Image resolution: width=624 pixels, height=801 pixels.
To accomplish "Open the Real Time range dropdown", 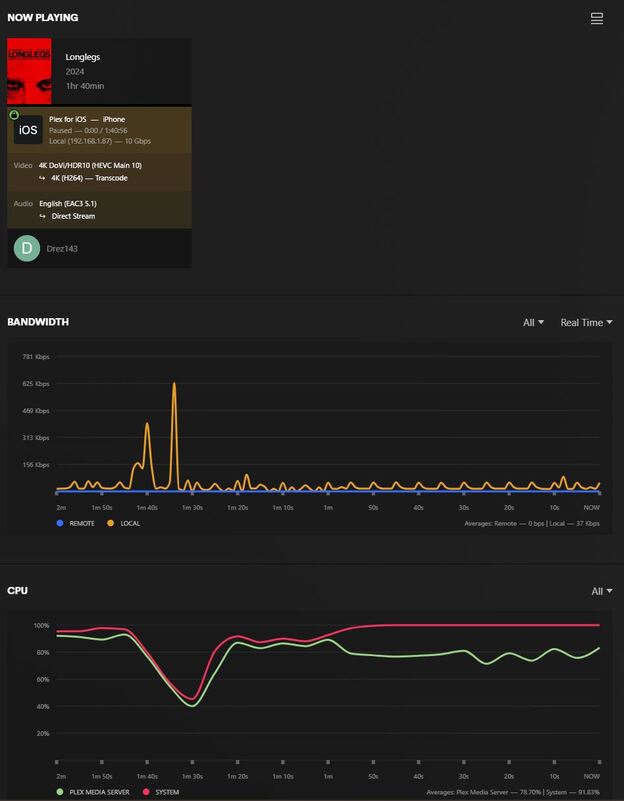I will pos(586,322).
